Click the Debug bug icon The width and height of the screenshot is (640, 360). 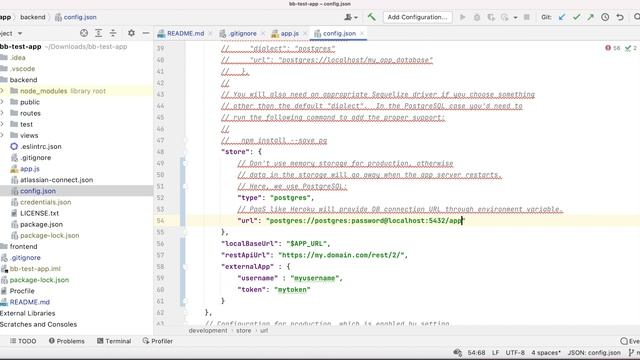[x=477, y=17]
